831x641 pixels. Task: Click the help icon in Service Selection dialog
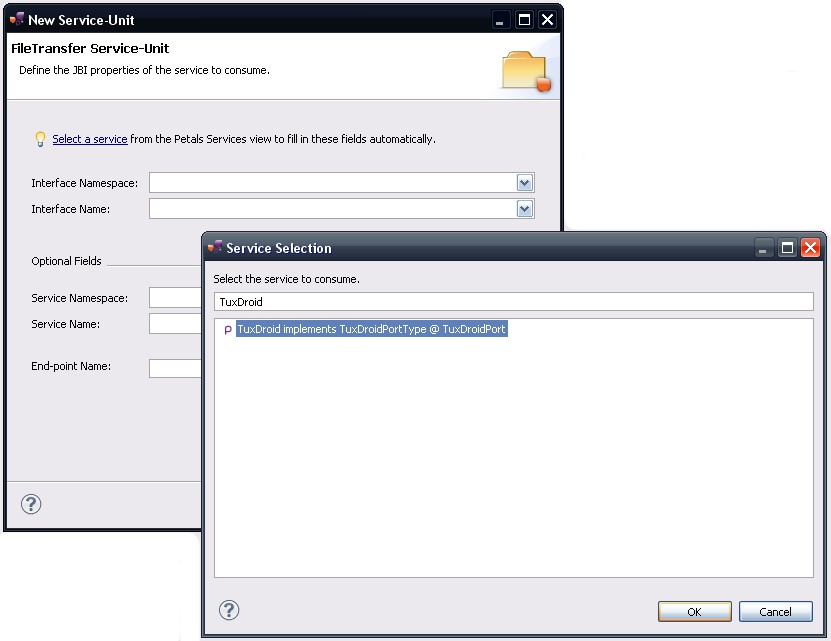229,610
